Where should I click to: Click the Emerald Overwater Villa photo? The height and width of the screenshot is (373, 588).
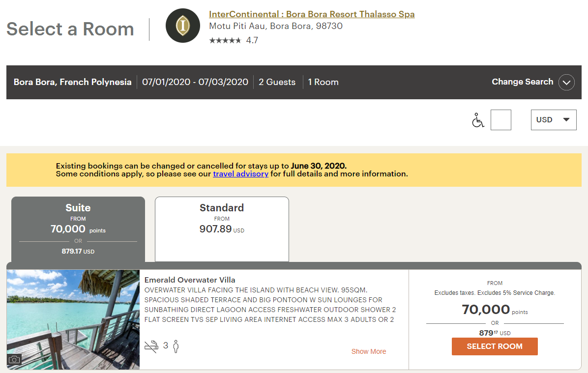click(73, 319)
